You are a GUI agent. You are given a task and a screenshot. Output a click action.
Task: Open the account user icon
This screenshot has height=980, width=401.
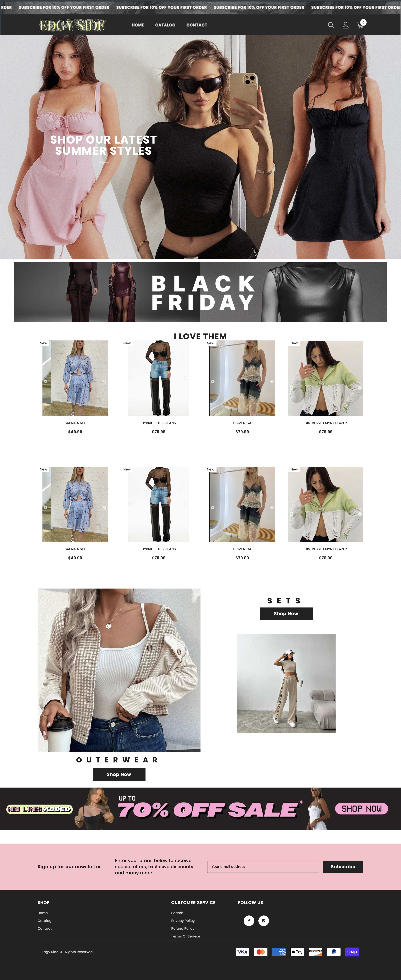point(345,25)
